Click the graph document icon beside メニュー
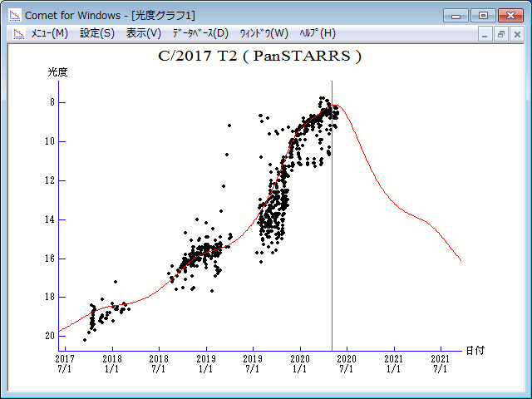Screen dimensions: 532x399 (x=16, y=33)
